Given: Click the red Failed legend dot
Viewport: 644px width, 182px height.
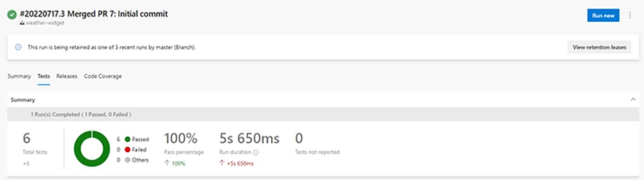Looking at the screenshot, I should [128, 150].
